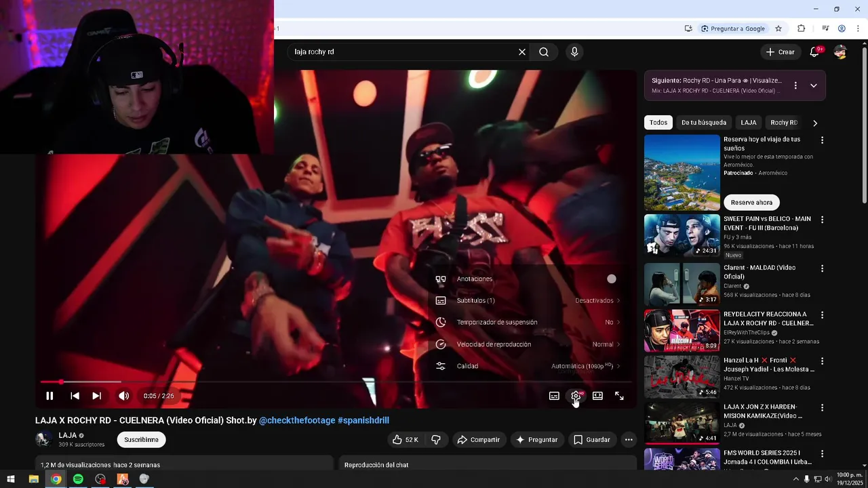Open more actions menu below the video
The image size is (868, 488).
(x=629, y=440)
